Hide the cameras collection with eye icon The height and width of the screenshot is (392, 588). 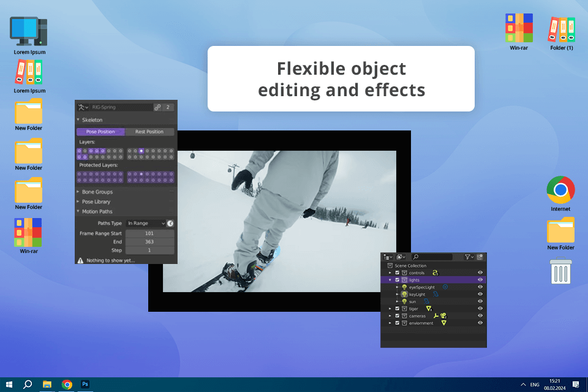(x=480, y=316)
